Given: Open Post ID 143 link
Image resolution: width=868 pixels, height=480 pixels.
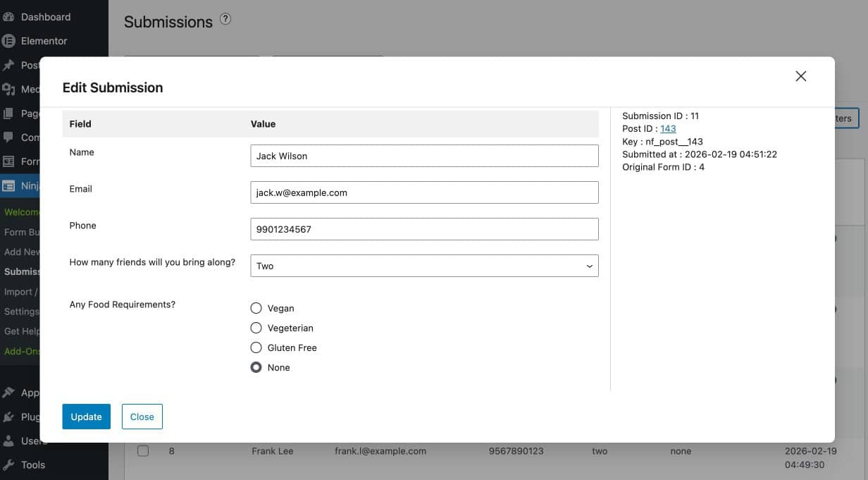Looking at the screenshot, I should pyautogui.click(x=668, y=129).
